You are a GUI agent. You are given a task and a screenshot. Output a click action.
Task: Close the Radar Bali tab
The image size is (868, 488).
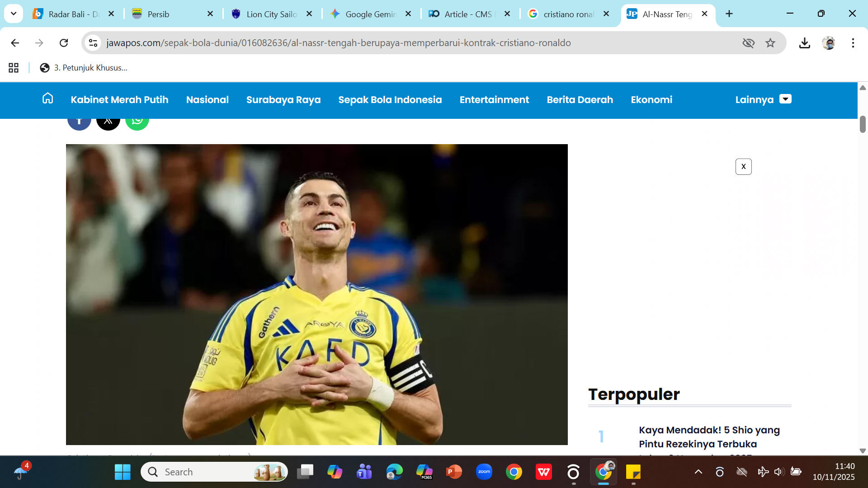111,14
